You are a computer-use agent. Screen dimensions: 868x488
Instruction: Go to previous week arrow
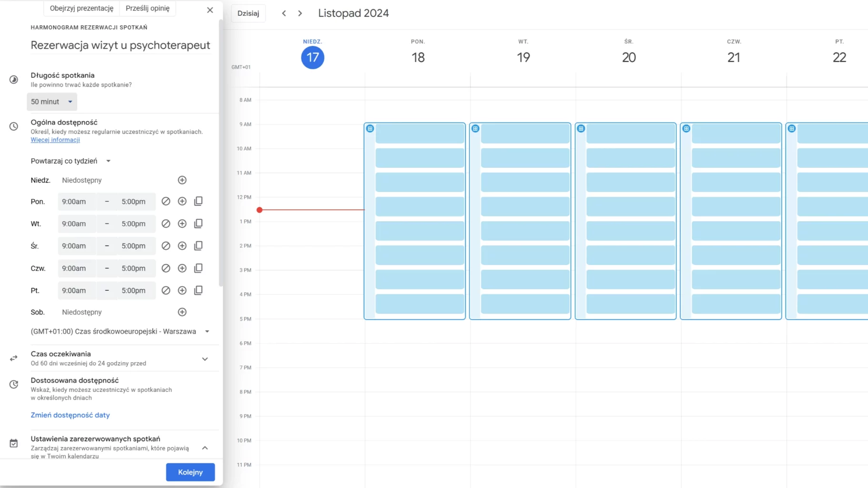284,13
